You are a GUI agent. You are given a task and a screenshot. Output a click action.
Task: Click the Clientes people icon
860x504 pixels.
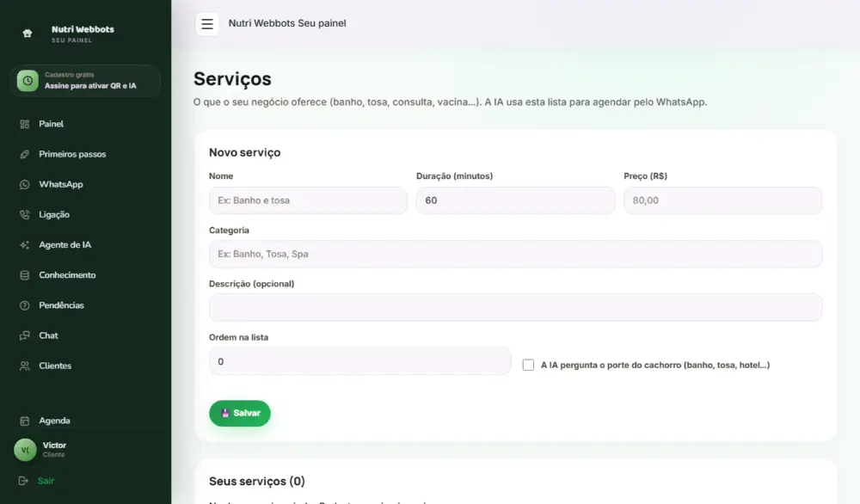click(25, 366)
